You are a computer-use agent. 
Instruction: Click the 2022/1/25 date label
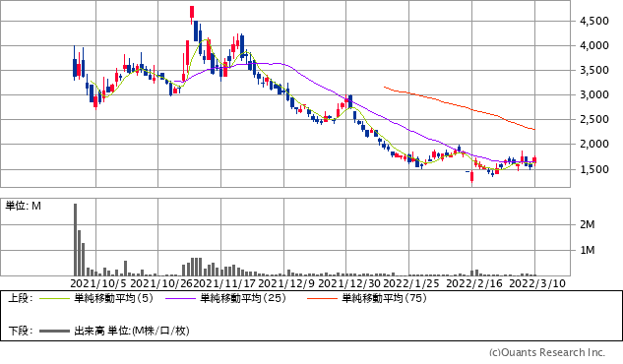click(x=411, y=283)
